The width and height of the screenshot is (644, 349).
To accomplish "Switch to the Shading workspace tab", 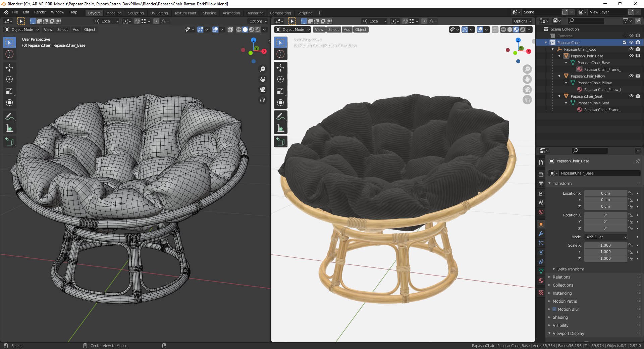I will (x=209, y=13).
